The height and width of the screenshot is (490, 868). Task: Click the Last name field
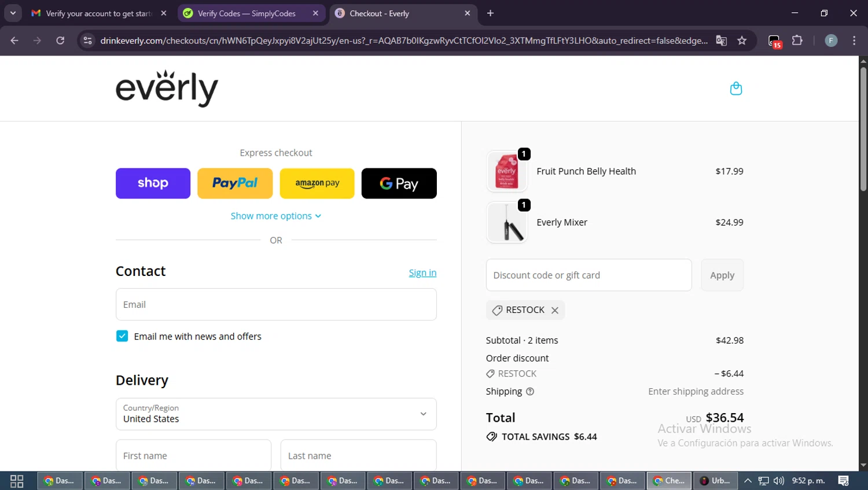(358, 455)
